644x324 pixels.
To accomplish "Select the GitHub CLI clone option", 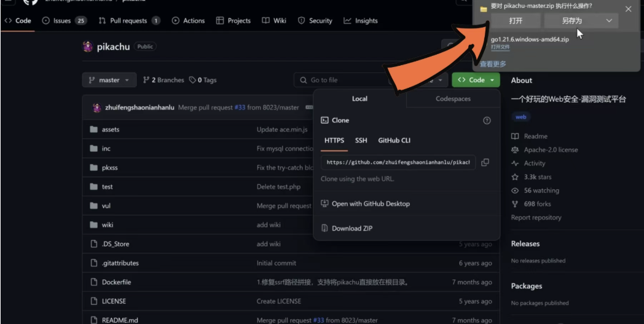I will (x=395, y=141).
